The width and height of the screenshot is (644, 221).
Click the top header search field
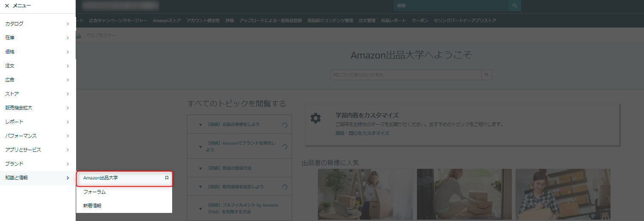point(451,6)
